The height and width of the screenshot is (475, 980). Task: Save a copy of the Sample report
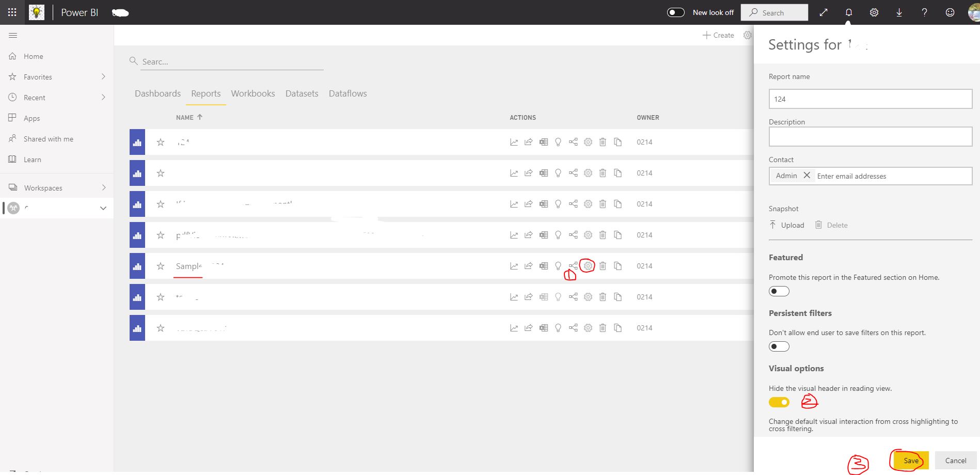coord(618,266)
